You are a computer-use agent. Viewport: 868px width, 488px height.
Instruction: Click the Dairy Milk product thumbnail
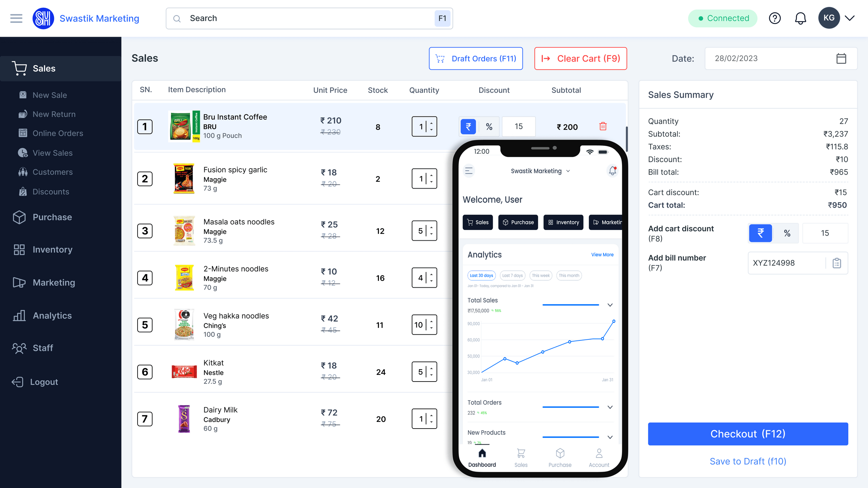coord(184,419)
